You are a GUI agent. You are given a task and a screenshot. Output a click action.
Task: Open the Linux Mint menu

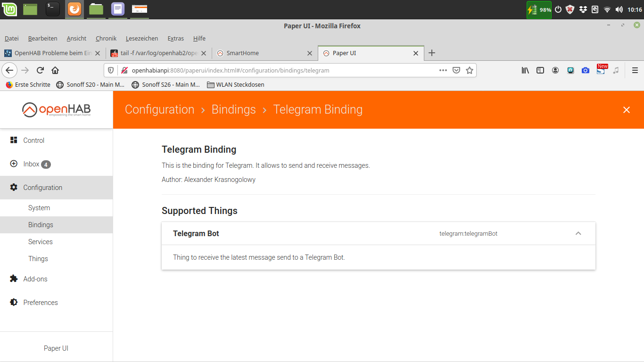coord(9,9)
